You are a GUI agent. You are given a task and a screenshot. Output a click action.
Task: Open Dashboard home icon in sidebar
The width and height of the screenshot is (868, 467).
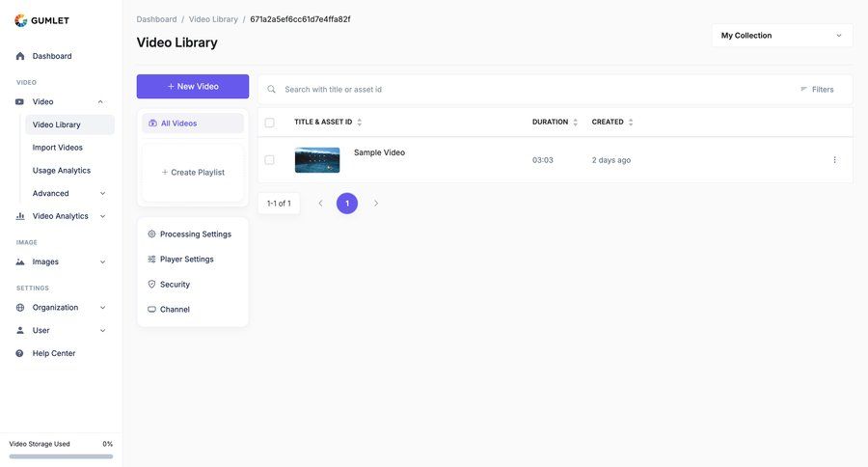pos(20,56)
